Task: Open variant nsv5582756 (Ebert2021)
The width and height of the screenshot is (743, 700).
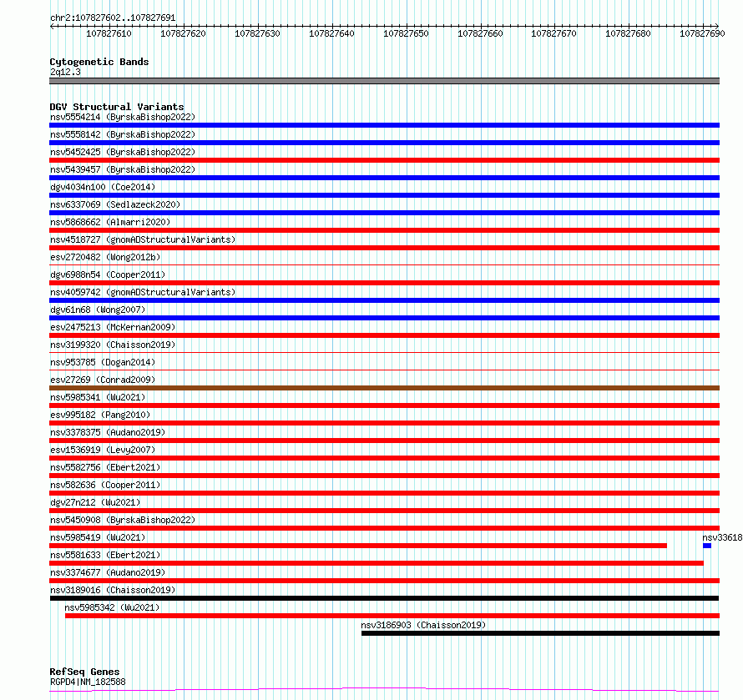Action: point(105,467)
